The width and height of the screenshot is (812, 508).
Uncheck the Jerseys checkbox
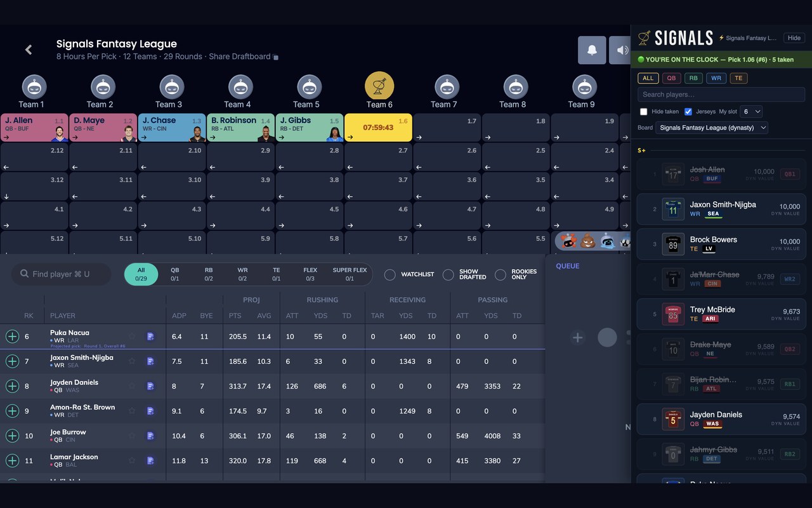click(688, 112)
